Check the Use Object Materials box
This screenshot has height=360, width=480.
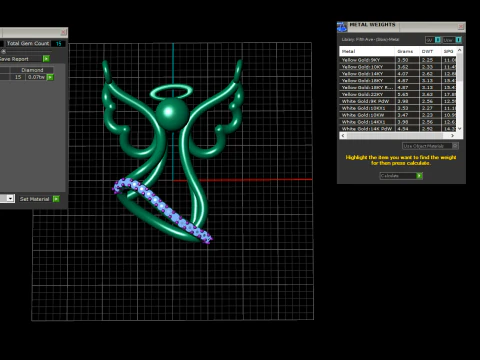point(455,146)
